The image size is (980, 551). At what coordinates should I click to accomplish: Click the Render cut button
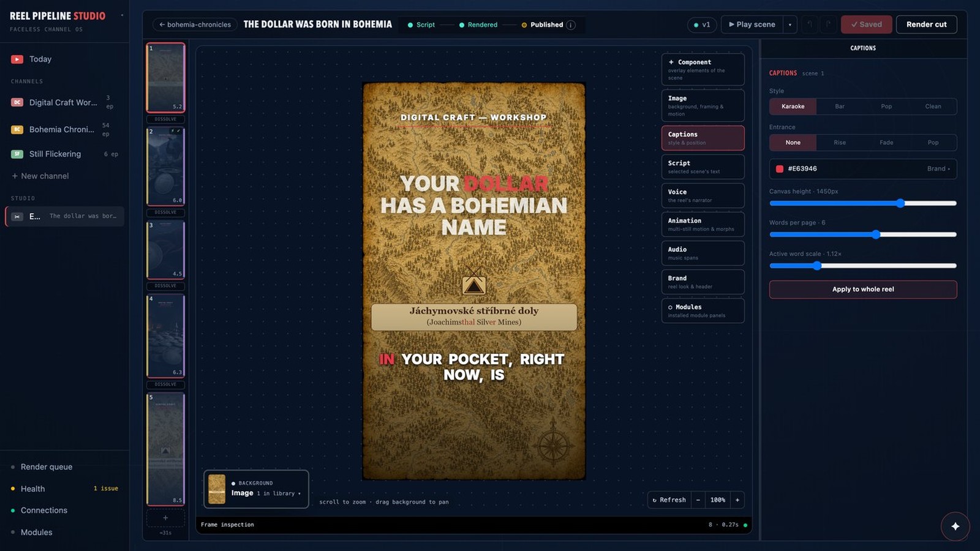926,24
